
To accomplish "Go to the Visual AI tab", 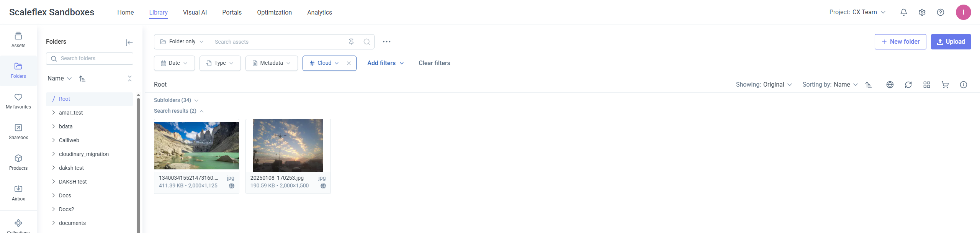I will coord(195,12).
